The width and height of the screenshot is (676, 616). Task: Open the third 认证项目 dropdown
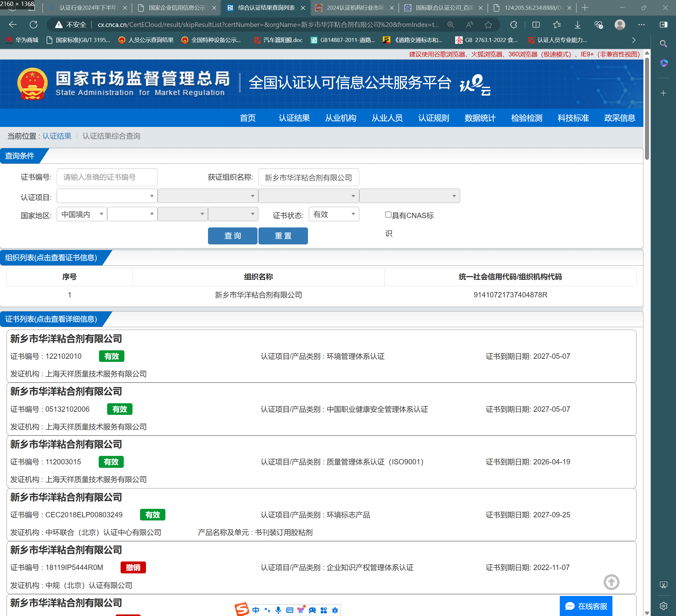click(x=309, y=196)
